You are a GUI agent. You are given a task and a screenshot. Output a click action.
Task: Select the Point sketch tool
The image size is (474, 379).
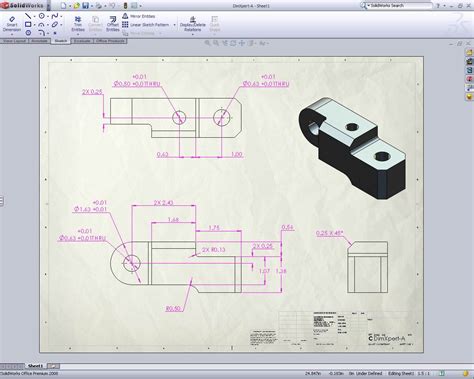click(55, 33)
